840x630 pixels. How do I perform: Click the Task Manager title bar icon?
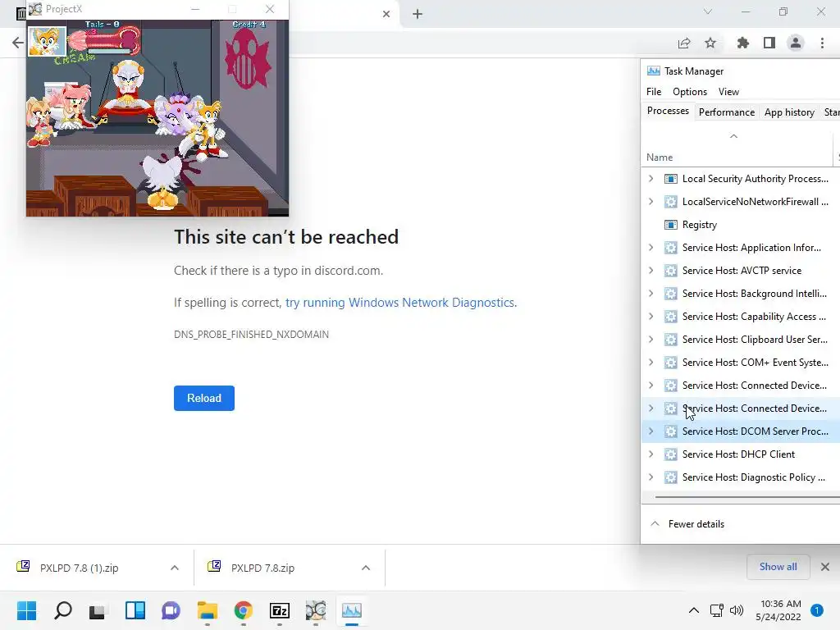653,71
